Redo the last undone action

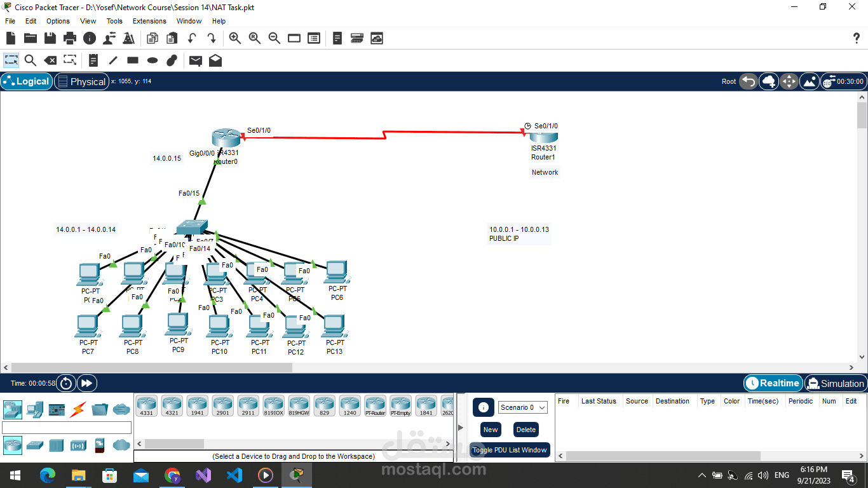(x=212, y=39)
